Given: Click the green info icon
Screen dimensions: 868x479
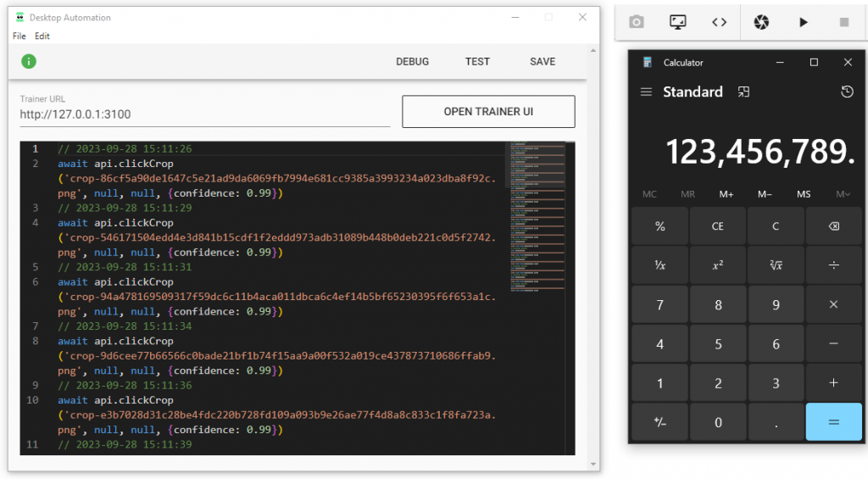Looking at the screenshot, I should pos(29,62).
